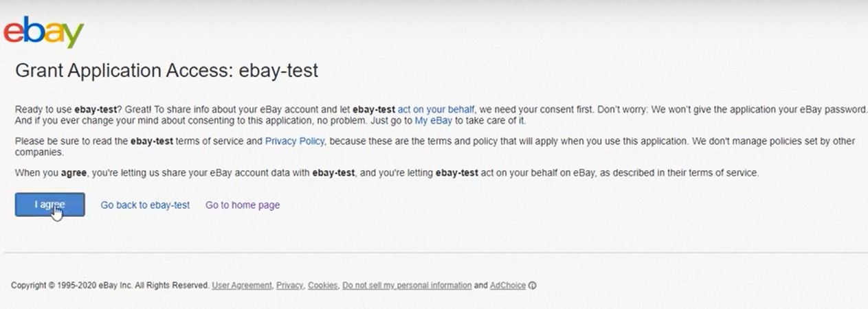Viewport: 868px width, 309px height.
Task: Go back to ebay-test link
Action: 145,205
